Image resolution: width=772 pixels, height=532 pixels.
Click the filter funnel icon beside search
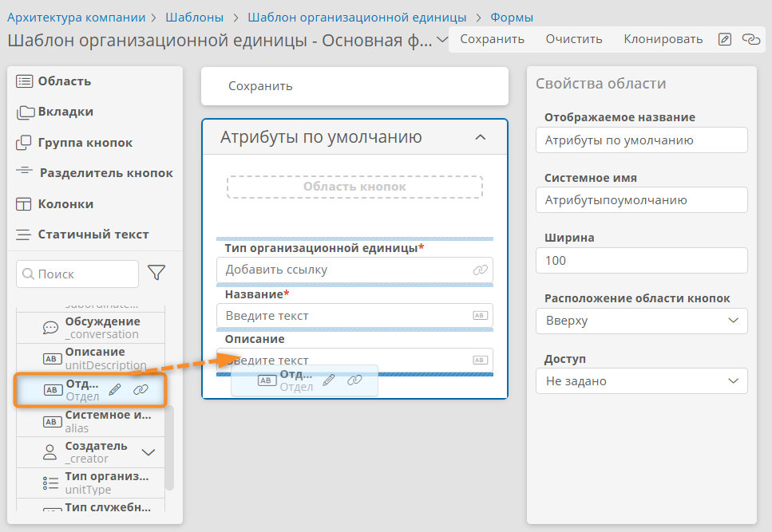[156, 273]
